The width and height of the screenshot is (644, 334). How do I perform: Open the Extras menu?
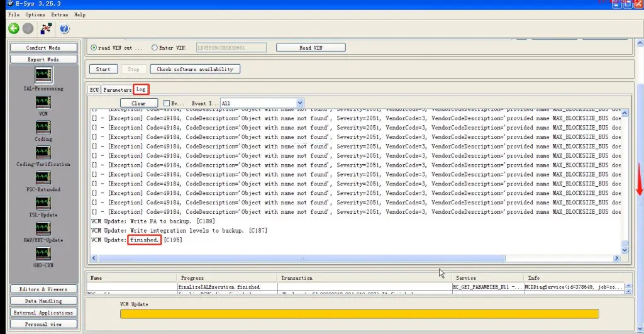[60, 14]
